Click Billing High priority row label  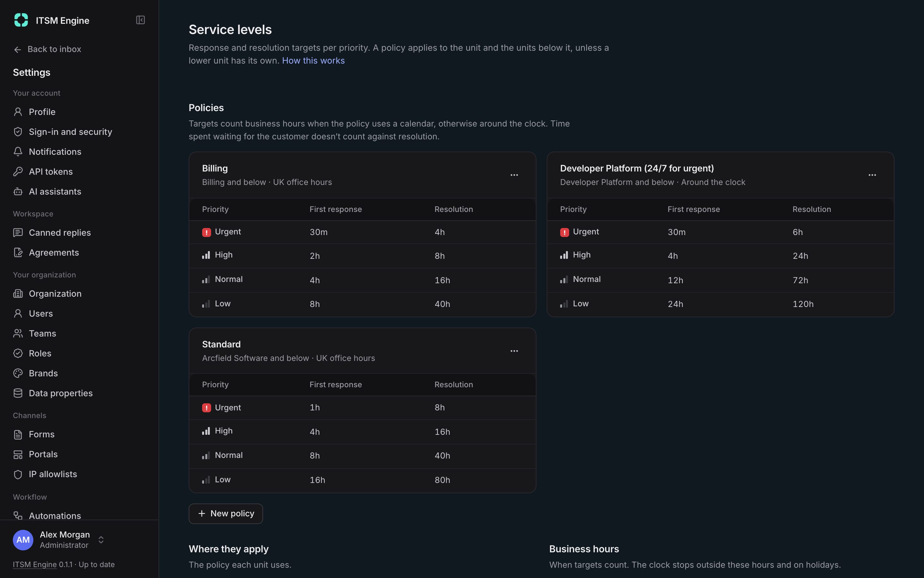click(223, 255)
